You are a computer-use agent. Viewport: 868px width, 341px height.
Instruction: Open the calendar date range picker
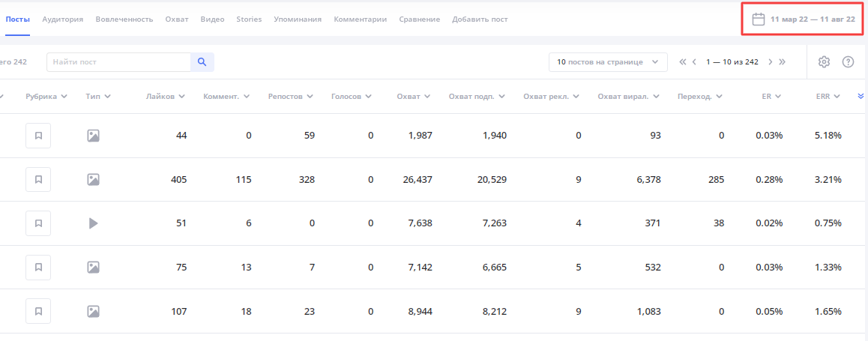(804, 19)
